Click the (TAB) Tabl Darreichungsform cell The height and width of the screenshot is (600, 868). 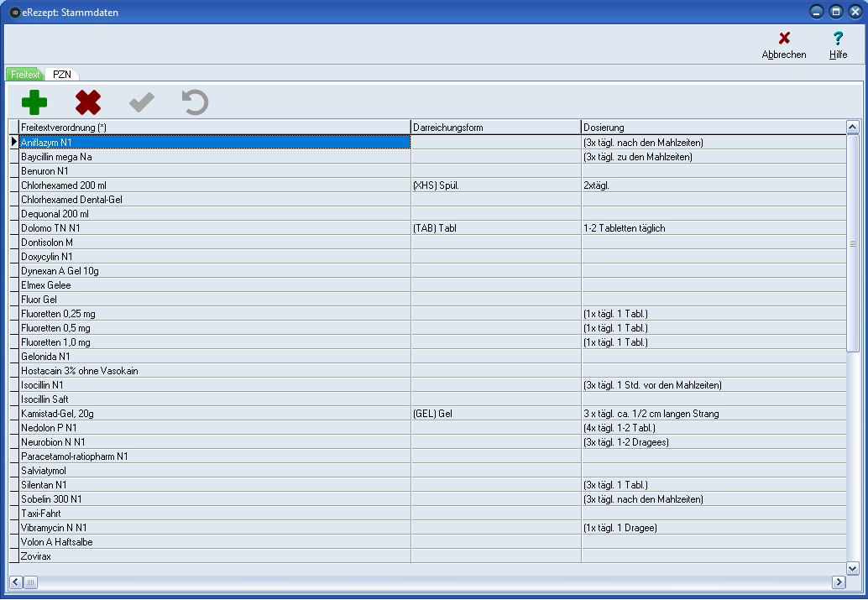(x=496, y=228)
